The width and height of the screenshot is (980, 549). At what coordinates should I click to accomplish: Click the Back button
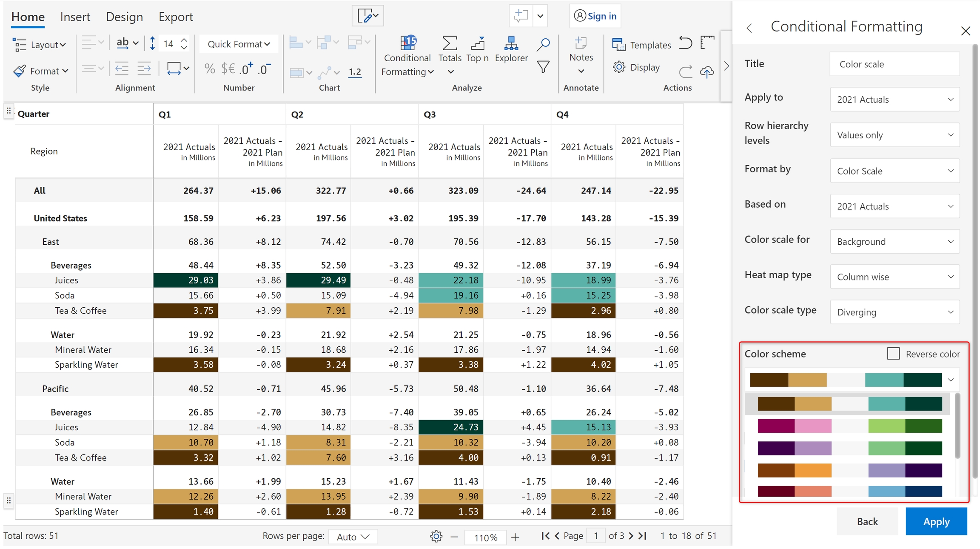(x=867, y=521)
